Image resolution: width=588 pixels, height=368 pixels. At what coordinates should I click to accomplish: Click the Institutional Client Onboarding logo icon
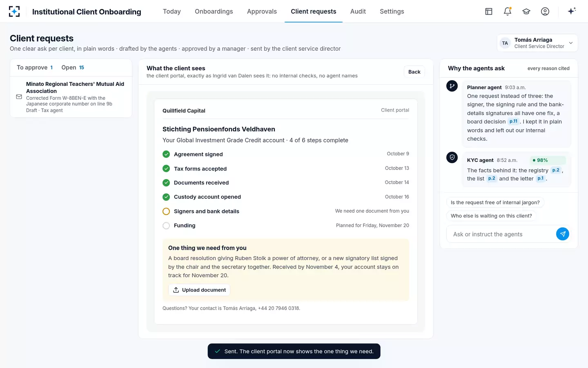click(14, 11)
